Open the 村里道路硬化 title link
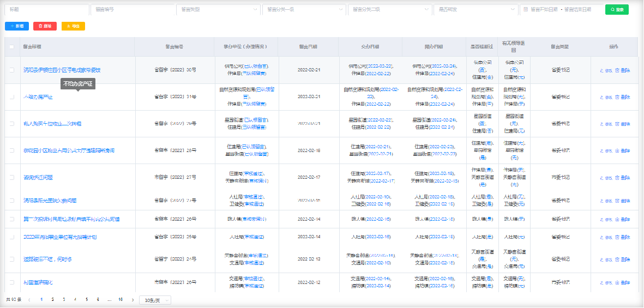The height and width of the screenshot is (308, 644). (38, 282)
